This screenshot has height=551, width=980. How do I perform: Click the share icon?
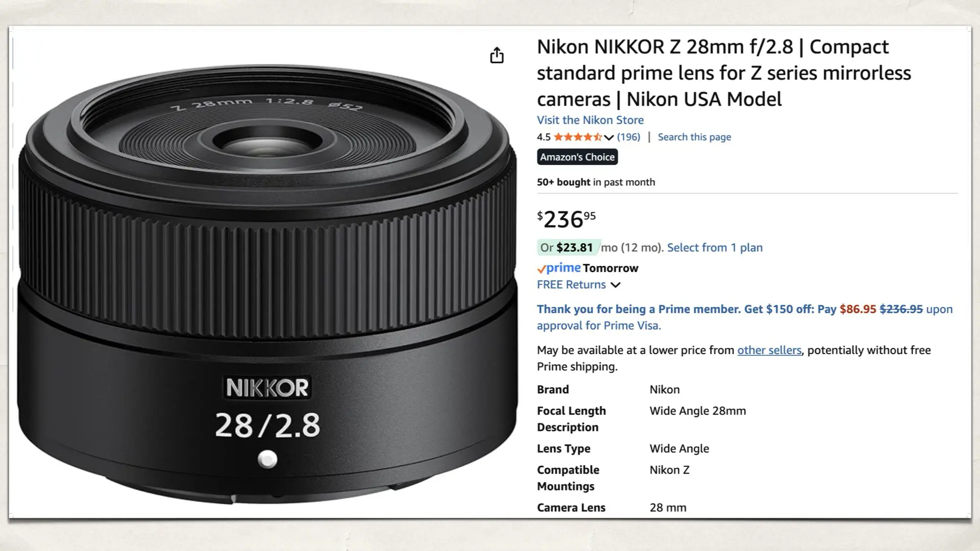pos(497,55)
